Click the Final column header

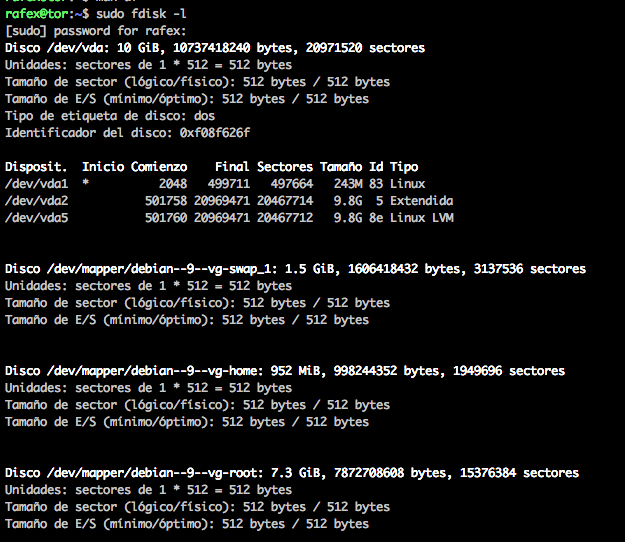coord(232,167)
